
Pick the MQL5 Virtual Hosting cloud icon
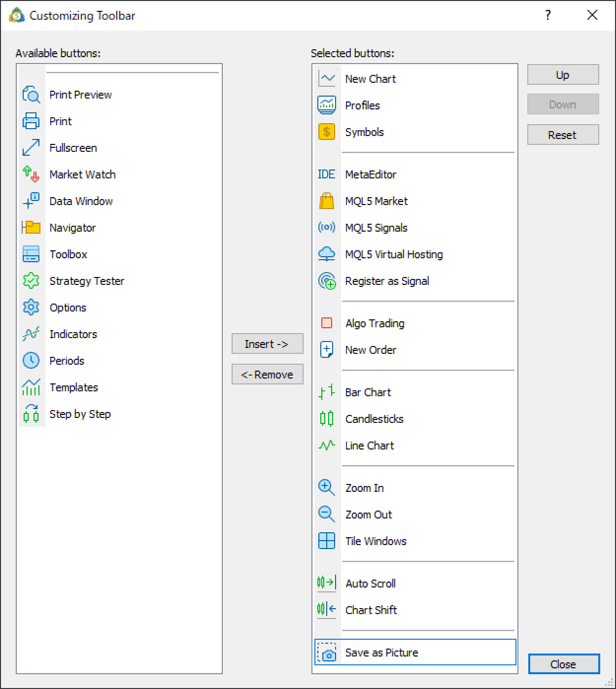tap(327, 254)
